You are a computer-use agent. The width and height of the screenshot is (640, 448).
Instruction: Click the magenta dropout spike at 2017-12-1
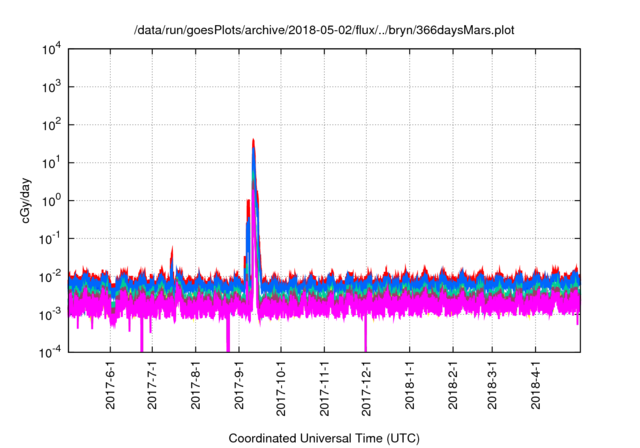click(366, 332)
